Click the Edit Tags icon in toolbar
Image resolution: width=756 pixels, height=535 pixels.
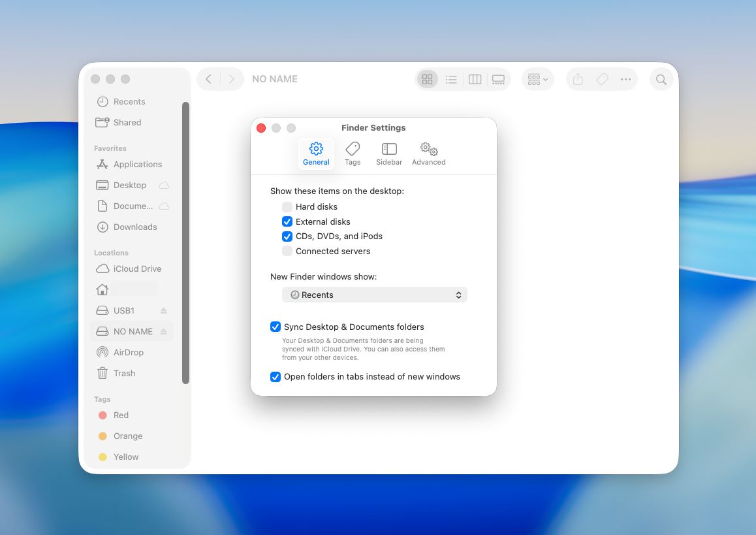pyautogui.click(x=602, y=79)
